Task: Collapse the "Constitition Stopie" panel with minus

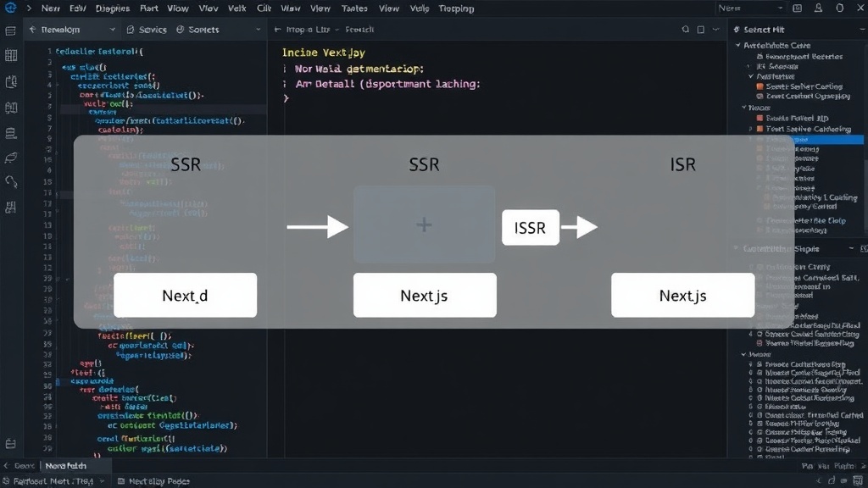Action: 851,249
